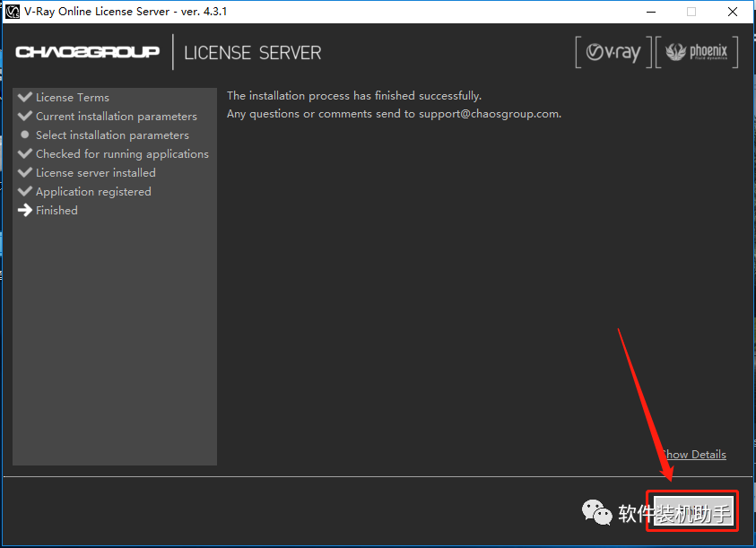Select the Application registered step
The image size is (756, 548).
tap(84, 192)
